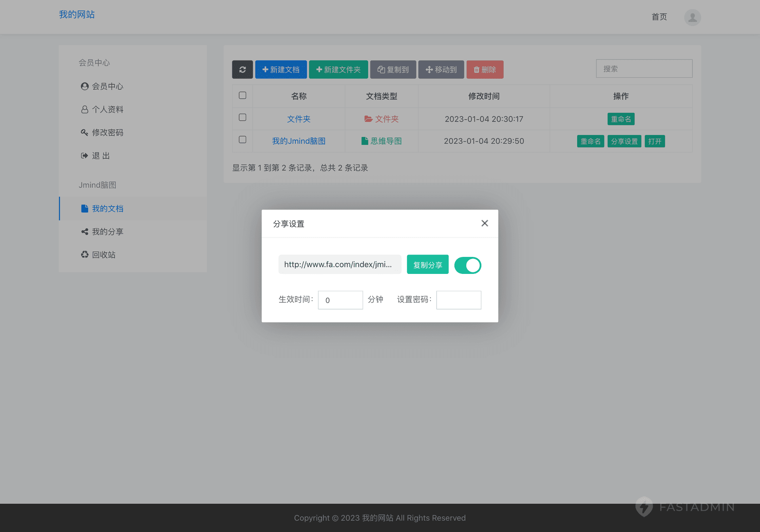Click the refresh icon button
760x532 pixels.
coord(242,70)
